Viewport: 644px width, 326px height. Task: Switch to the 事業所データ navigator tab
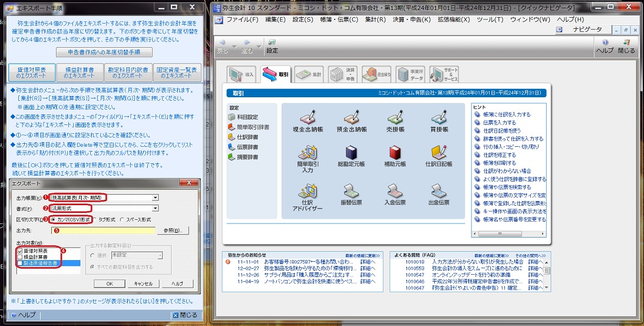[x=410, y=74]
